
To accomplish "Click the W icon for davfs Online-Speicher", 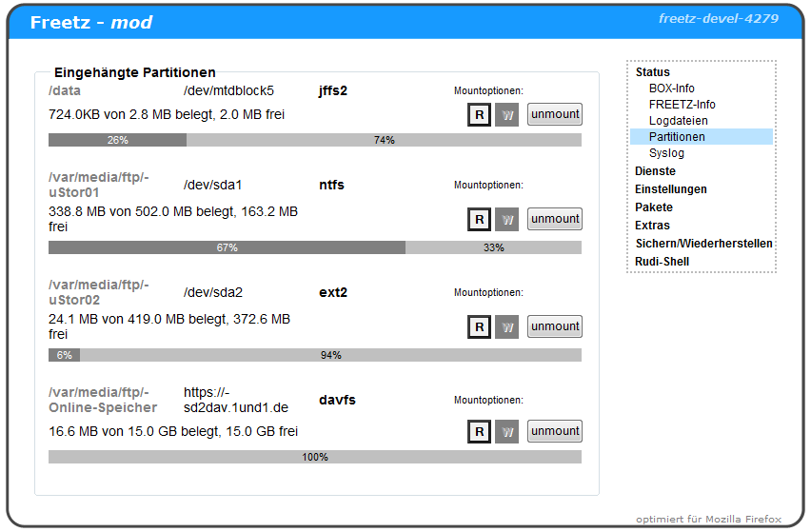I will pos(507,431).
